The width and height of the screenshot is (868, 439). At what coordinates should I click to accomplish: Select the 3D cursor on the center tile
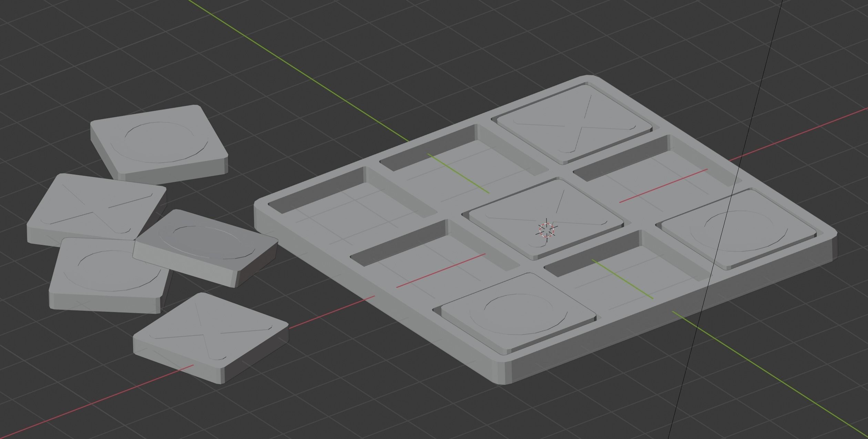546,230
